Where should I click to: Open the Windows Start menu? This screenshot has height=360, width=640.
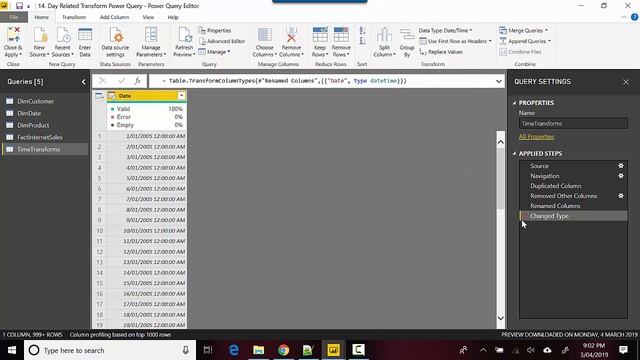[x=12, y=350]
